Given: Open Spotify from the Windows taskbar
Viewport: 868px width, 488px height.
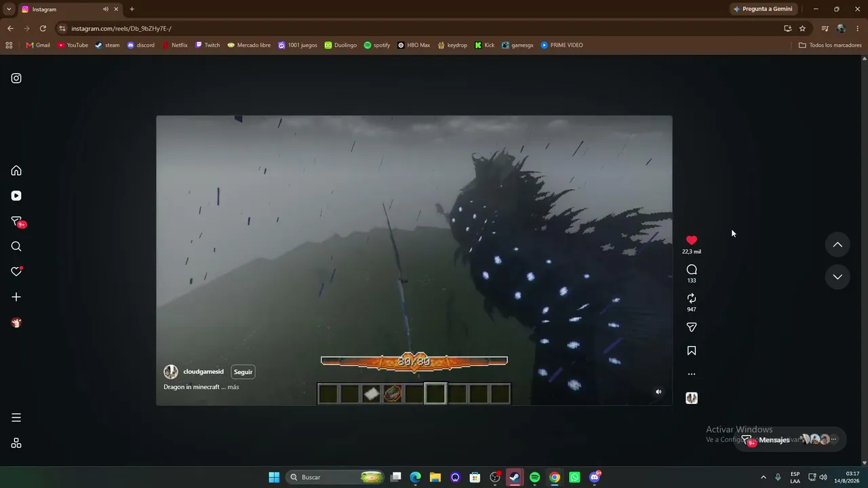Looking at the screenshot, I should tap(534, 477).
